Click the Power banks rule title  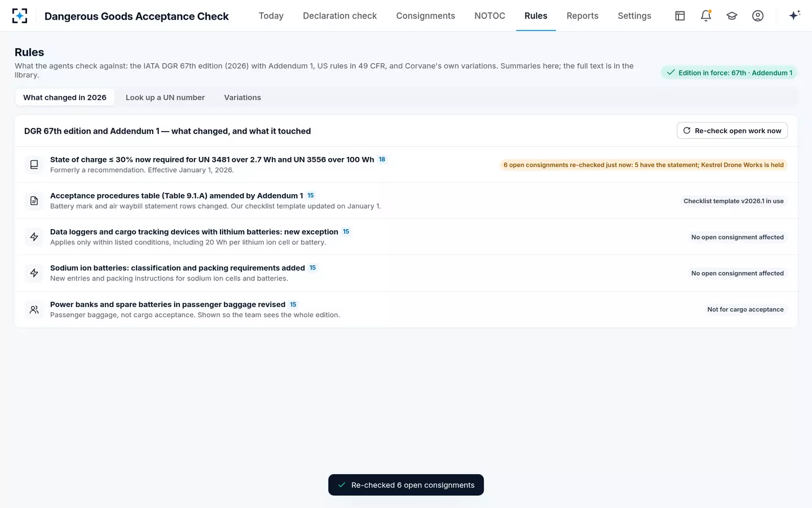pyautogui.click(x=167, y=305)
